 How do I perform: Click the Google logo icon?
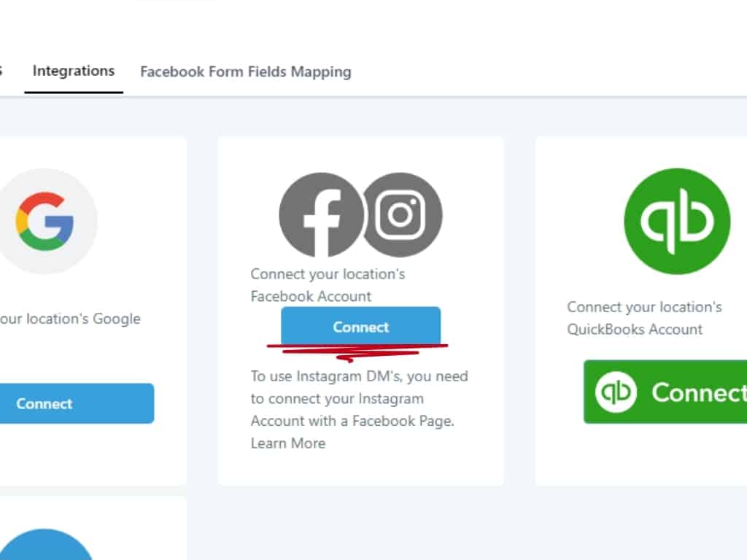coord(45,221)
